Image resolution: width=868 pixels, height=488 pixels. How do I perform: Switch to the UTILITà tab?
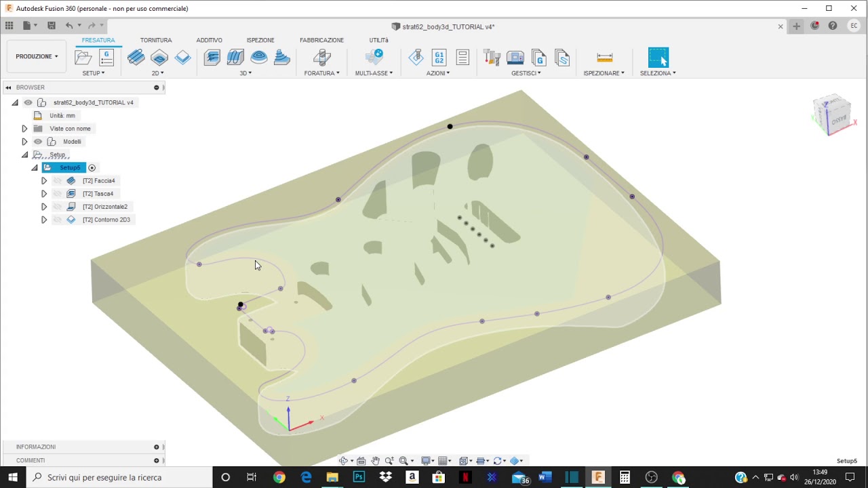tap(378, 41)
